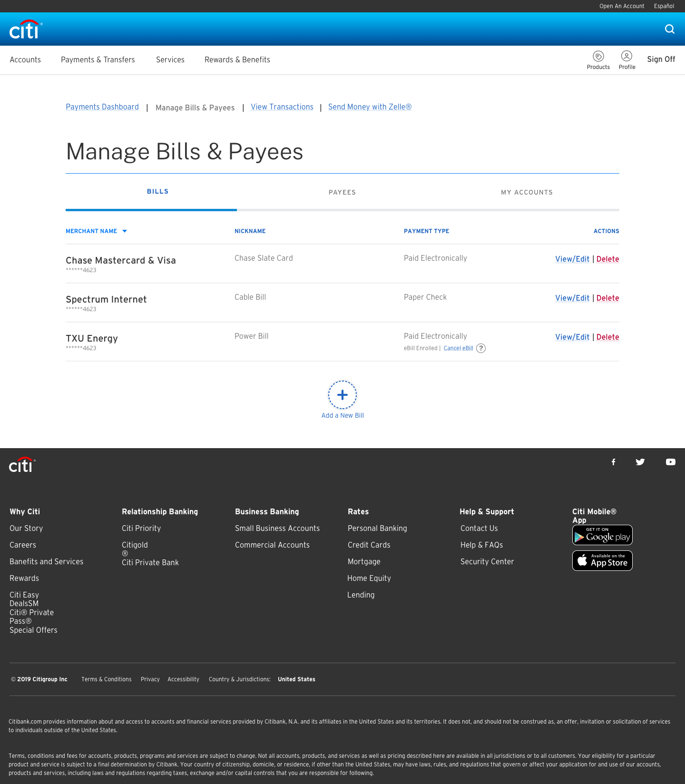Cancel eBill for TXU Energy
The height and width of the screenshot is (784, 685).
click(x=459, y=348)
